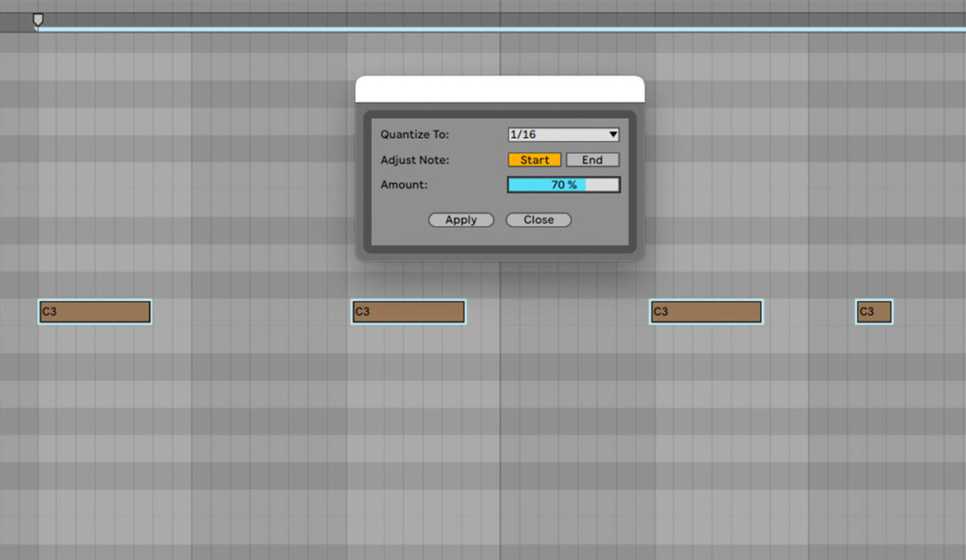The width and height of the screenshot is (966, 560).
Task: Toggle the Start quantize option off
Action: coord(534,159)
